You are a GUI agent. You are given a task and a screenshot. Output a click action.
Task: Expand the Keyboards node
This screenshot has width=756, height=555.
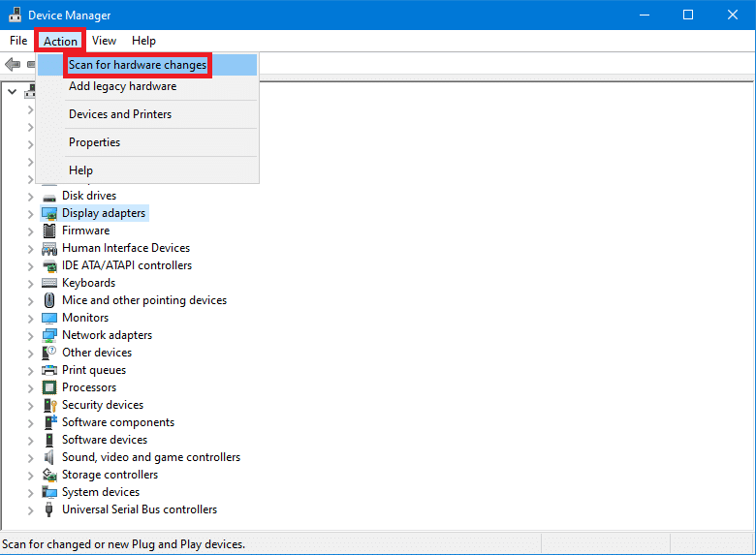click(30, 284)
